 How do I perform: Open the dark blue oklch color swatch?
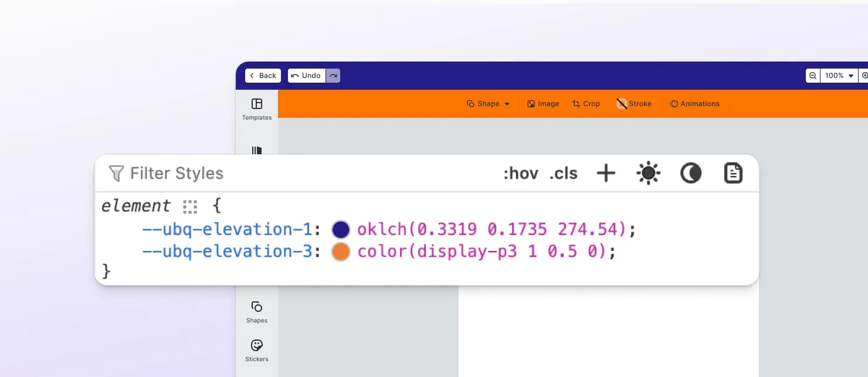[341, 229]
